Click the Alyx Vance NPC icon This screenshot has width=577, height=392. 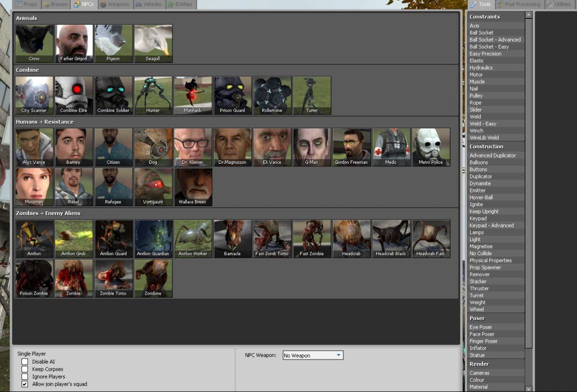pos(34,146)
